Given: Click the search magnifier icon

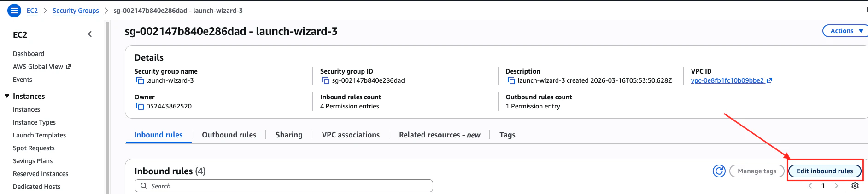Looking at the screenshot, I should click(144, 186).
